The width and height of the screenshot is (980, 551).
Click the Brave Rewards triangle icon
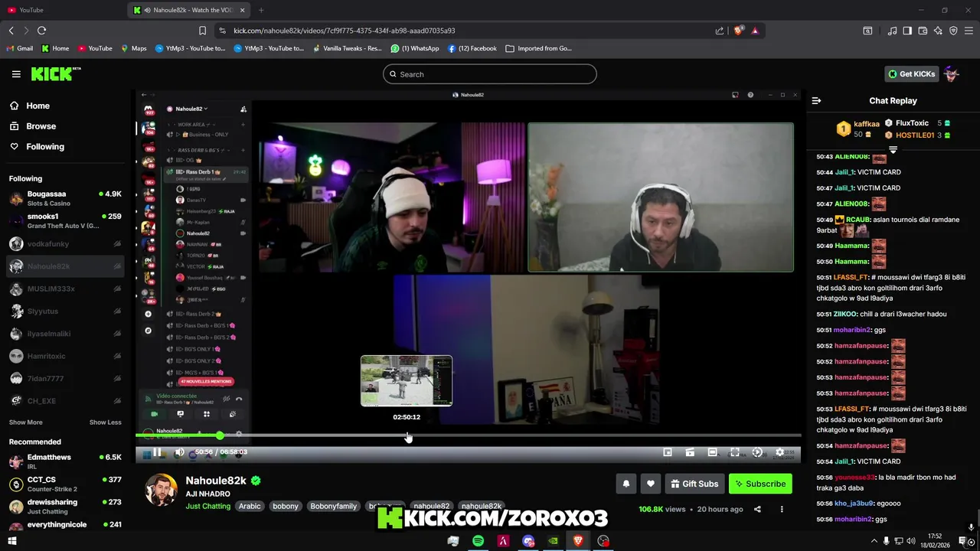pos(755,31)
